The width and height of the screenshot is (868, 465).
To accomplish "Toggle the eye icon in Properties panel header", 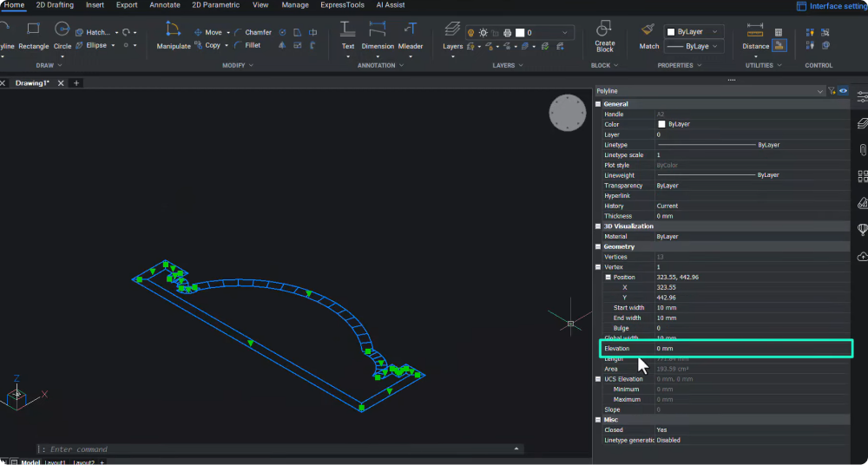I will pyautogui.click(x=843, y=91).
